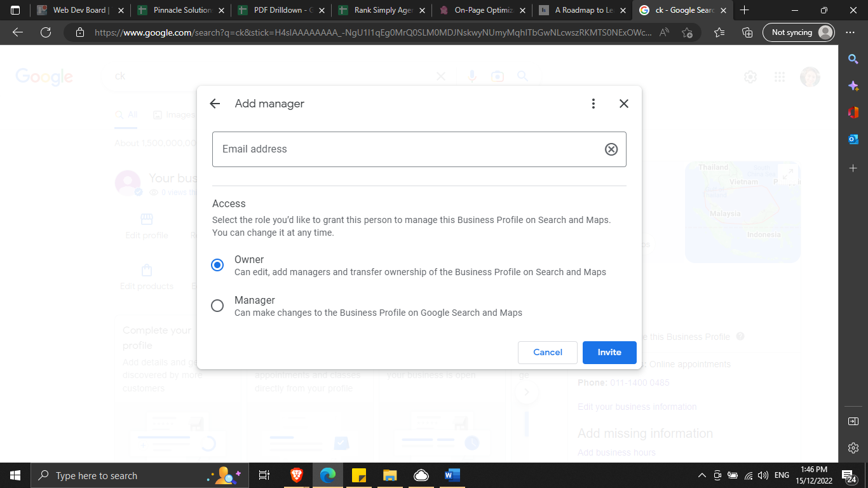Click the back arrow in Add manager dialog
The image size is (868, 488).
click(215, 104)
